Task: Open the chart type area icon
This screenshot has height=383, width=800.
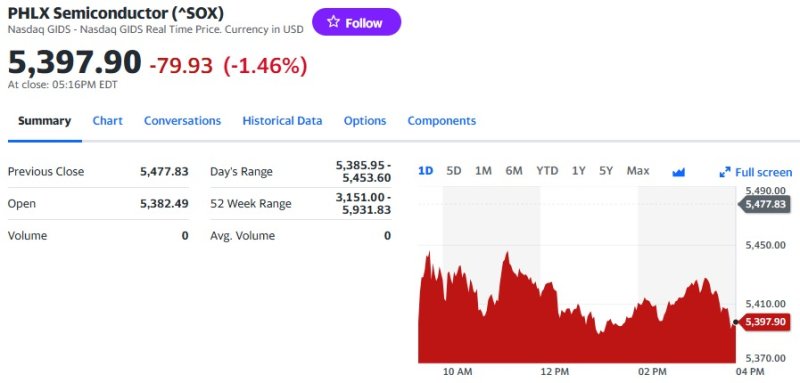Action: (x=678, y=172)
